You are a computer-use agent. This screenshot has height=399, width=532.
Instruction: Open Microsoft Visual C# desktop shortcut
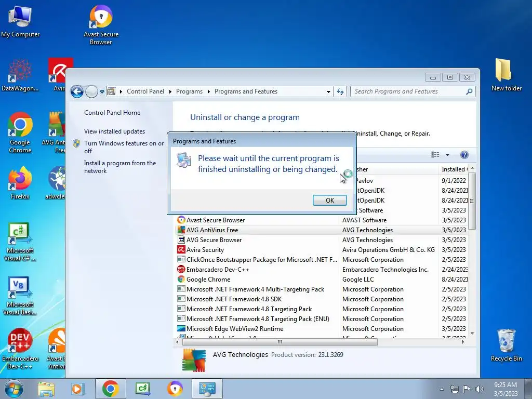coord(20,242)
